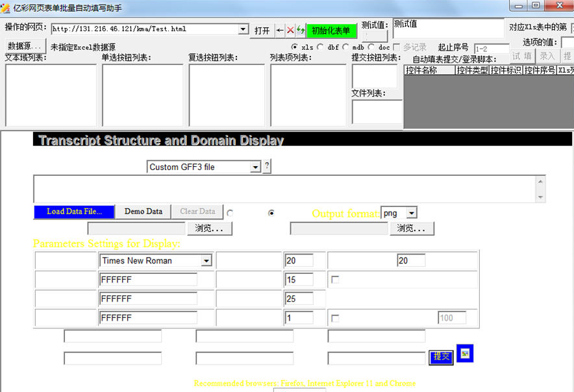Click the 列表项列表 list box
The image size is (574, 392).
click(x=308, y=95)
